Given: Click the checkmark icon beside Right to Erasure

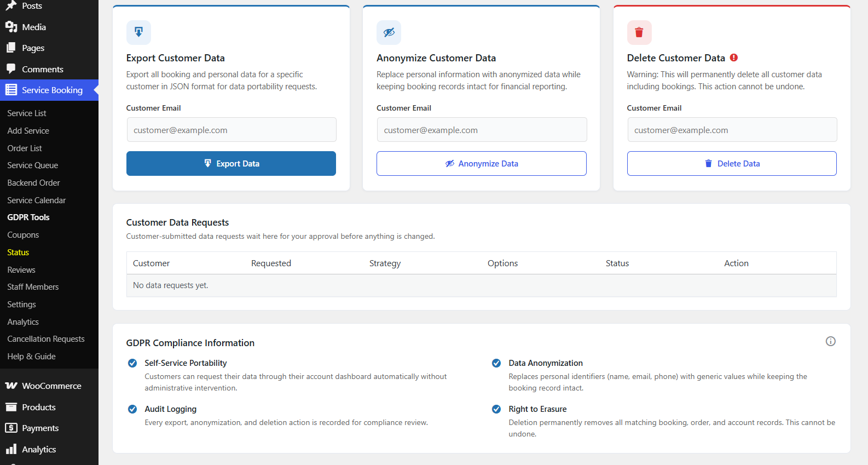Looking at the screenshot, I should tap(496, 409).
